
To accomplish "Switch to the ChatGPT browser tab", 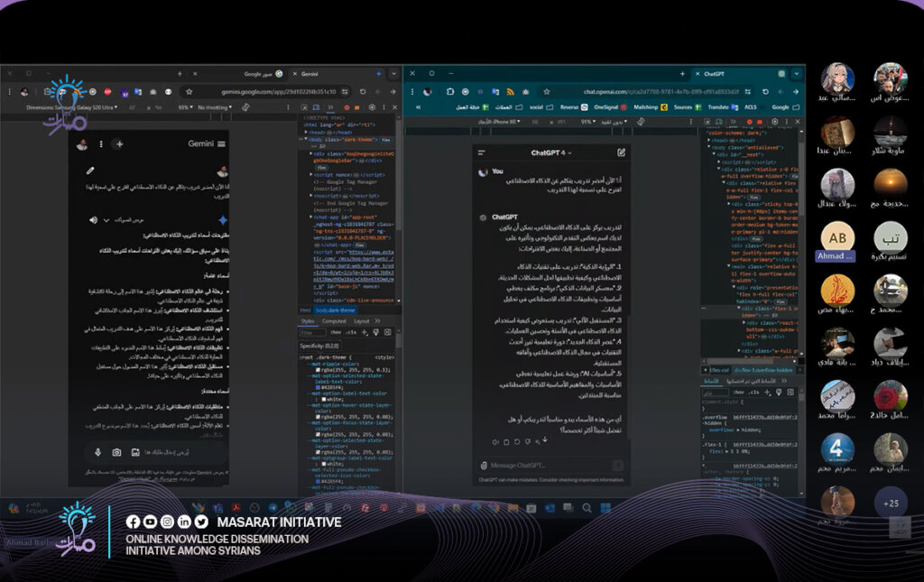I will click(740, 74).
